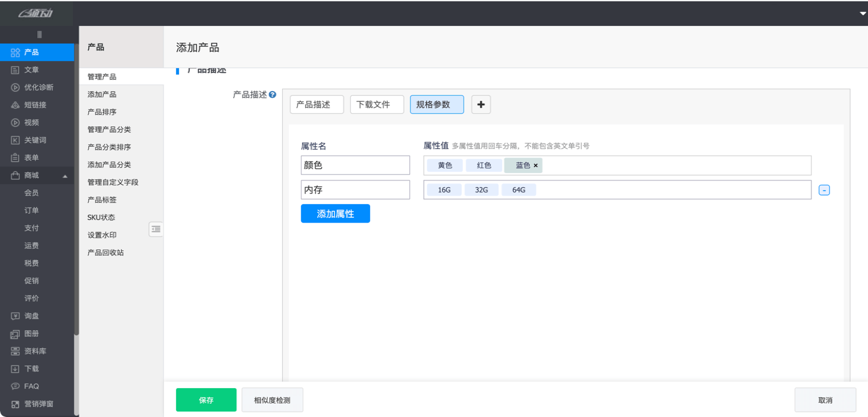868x417 pixels.
Task: Open the short links icon
Action: (16, 105)
